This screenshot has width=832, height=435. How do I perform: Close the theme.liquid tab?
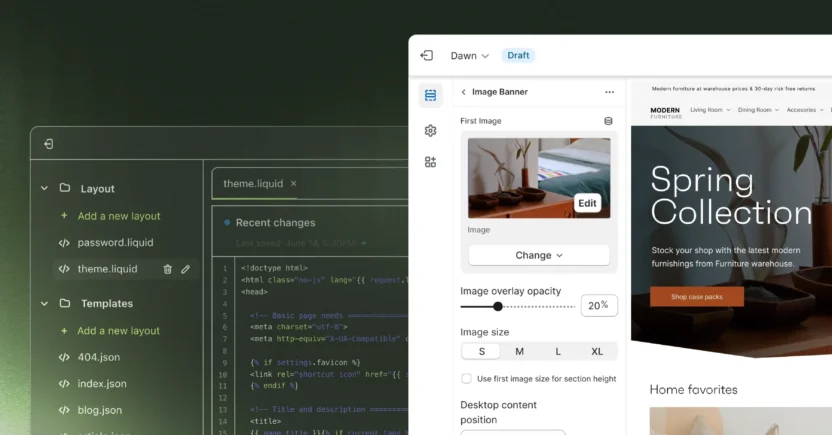[x=293, y=184]
